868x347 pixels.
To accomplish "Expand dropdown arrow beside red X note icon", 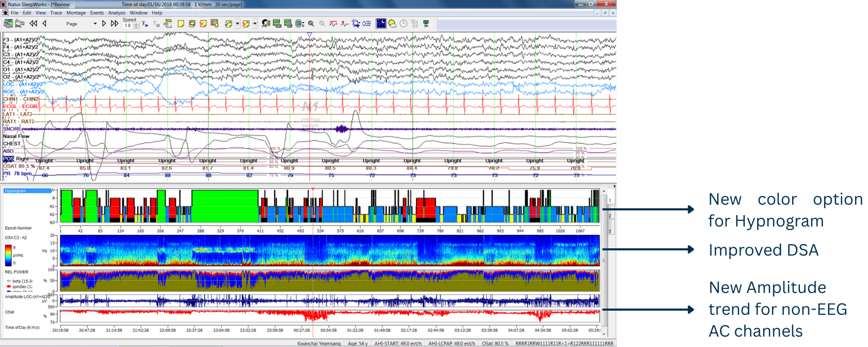I will coord(255,23).
